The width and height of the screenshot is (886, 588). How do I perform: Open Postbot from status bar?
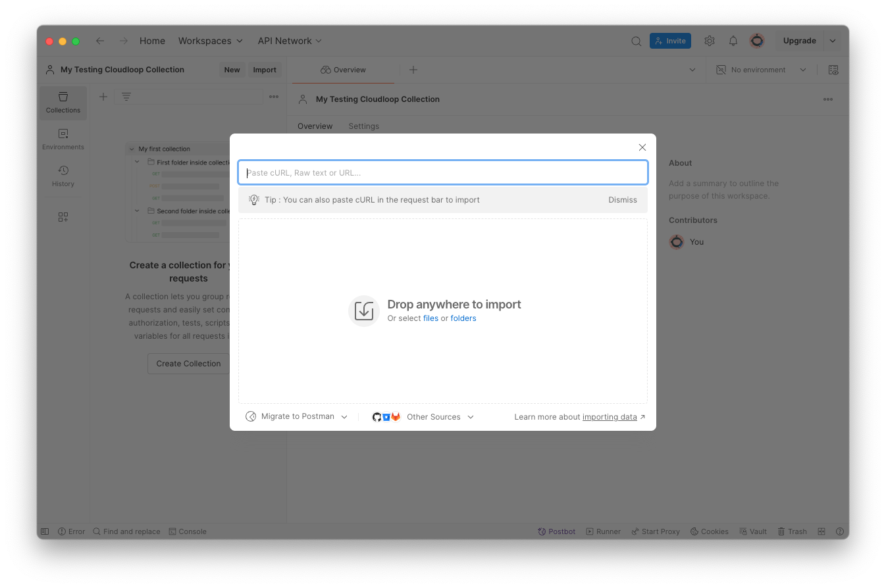coord(557,531)
